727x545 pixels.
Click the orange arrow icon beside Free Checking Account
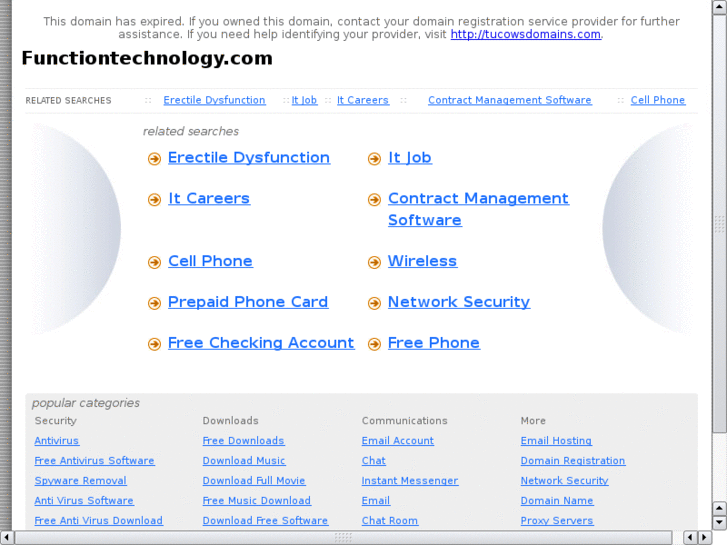click(x=154, y=345)
